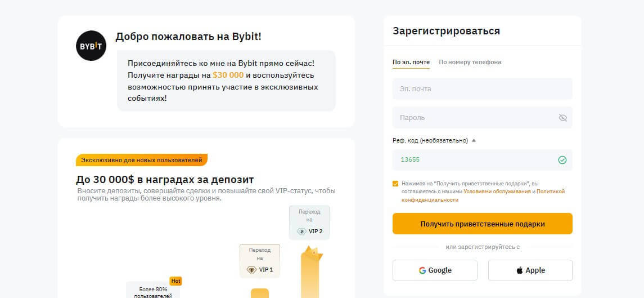Click the VIP 1 diamond icon

pos(251,270)
